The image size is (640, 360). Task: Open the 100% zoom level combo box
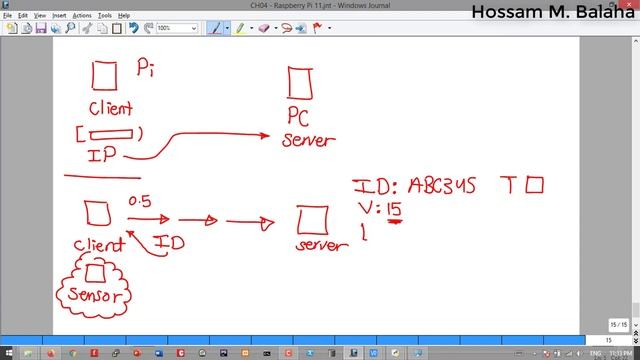click(177, 28)
